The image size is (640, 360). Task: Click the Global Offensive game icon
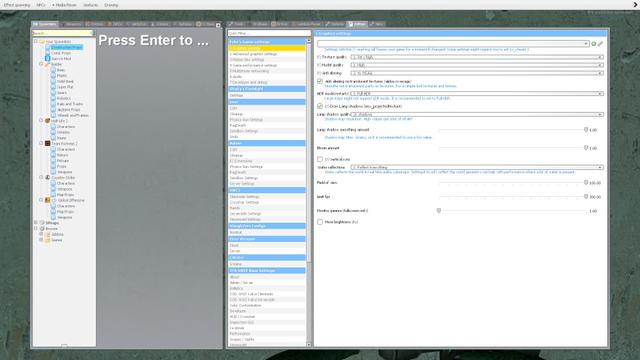tap(47, 200)
